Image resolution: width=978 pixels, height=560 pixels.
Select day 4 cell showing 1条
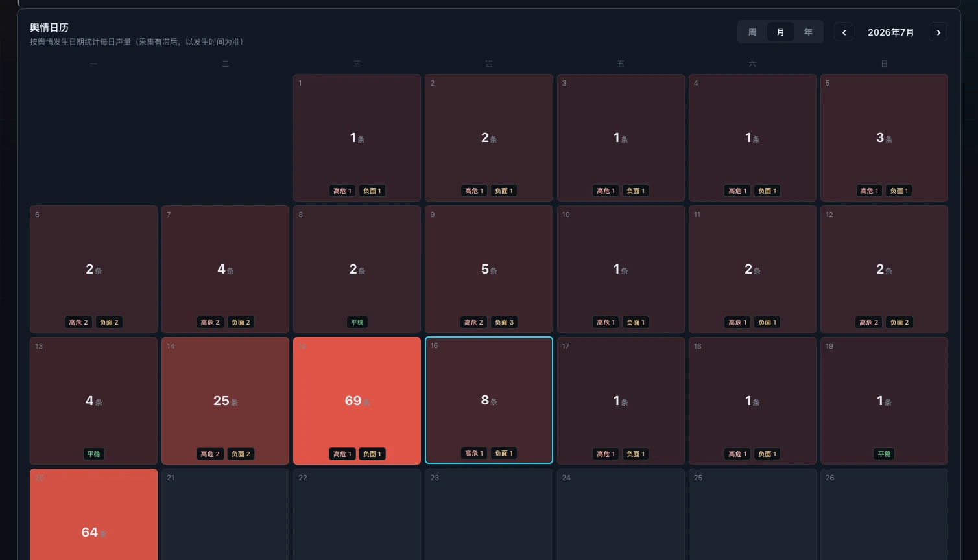click(752, 137)
